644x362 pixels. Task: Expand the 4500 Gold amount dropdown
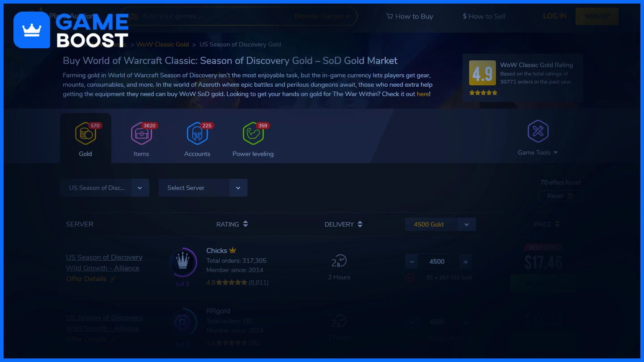point(441,224)
